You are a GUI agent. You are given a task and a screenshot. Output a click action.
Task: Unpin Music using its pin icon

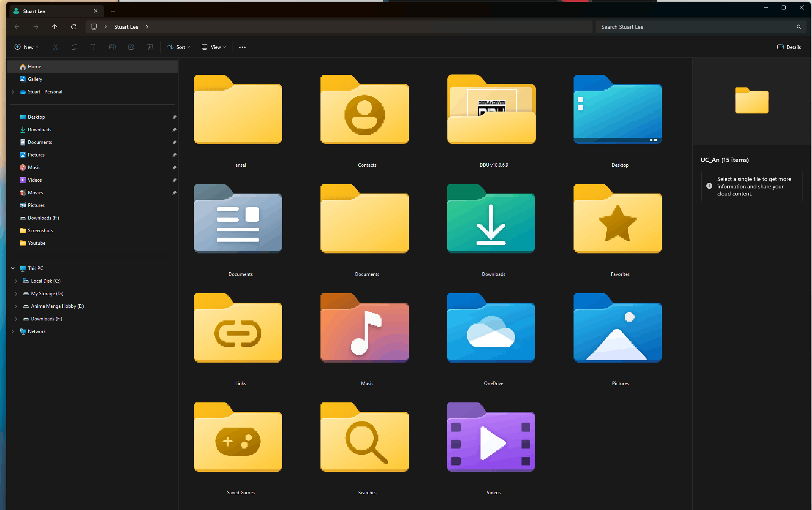coord(174,168)
